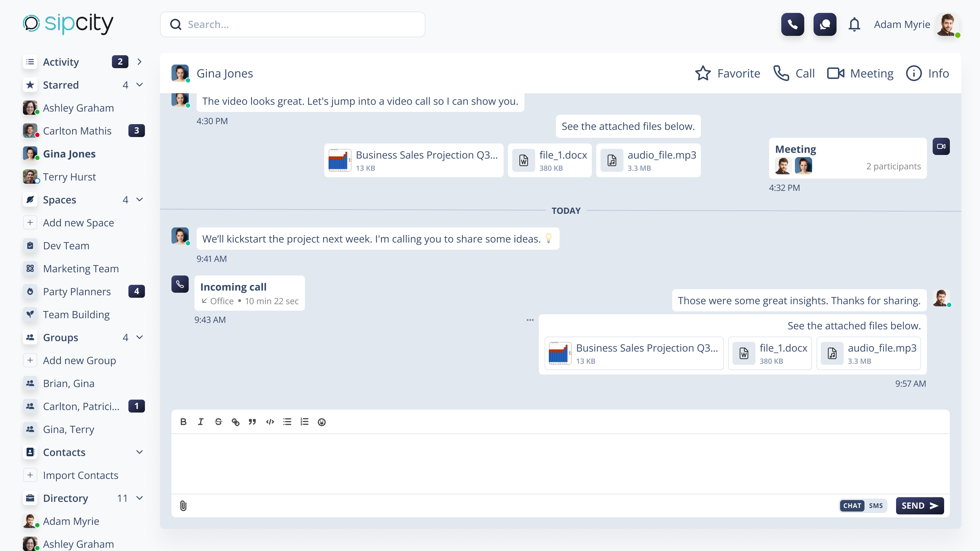The image size is (980, 551).
Task: Click the Bold formatting icon
Action: [x=183, y=422]
